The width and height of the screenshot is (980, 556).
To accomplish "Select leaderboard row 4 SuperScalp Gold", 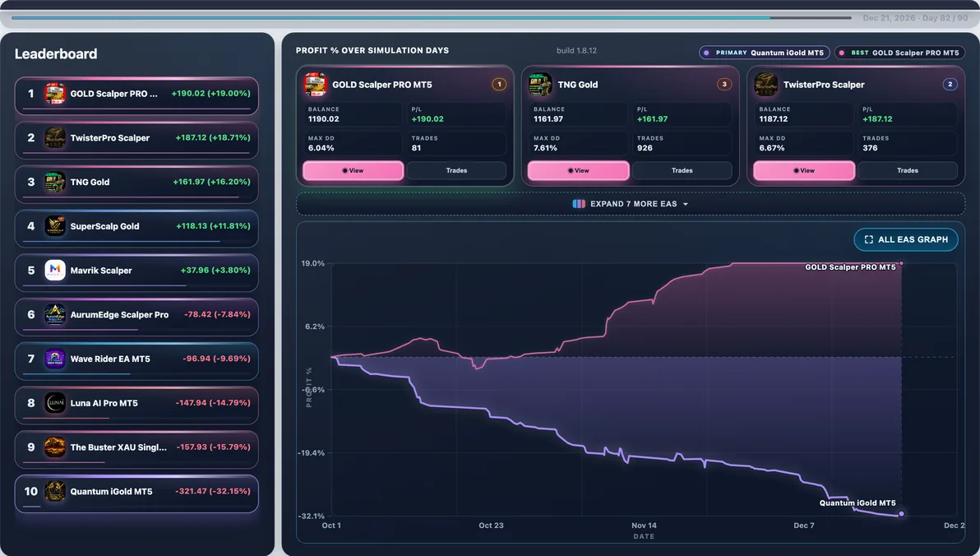I will (136, 229).
